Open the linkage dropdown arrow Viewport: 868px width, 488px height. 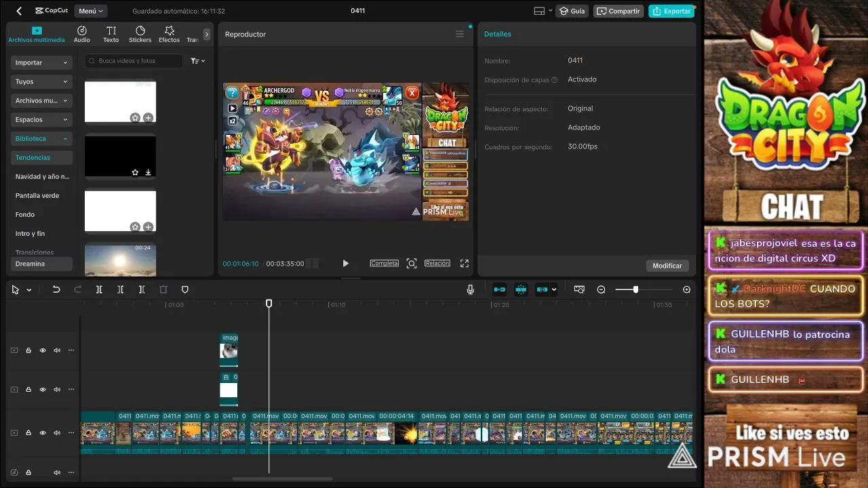pyautogui.click(x=554, y=289)
